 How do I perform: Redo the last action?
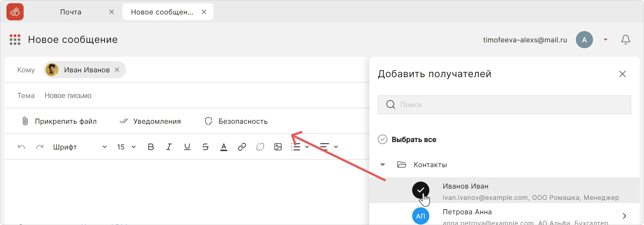pos(40,147)
